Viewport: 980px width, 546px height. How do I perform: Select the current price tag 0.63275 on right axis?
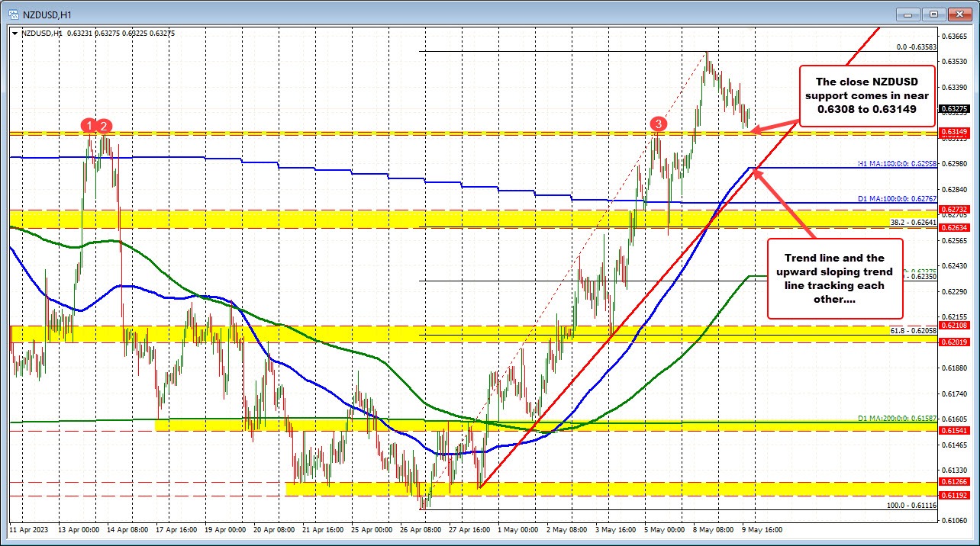point(954,109)
